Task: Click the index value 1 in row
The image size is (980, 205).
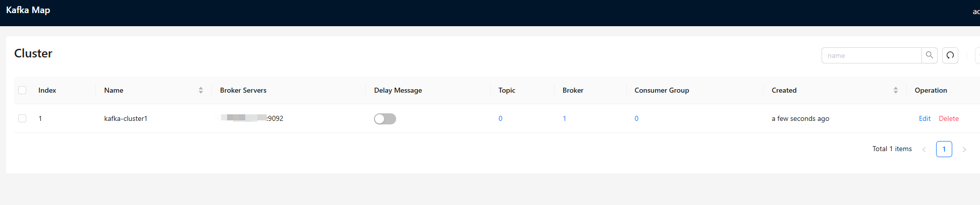Action: point(40,118)
